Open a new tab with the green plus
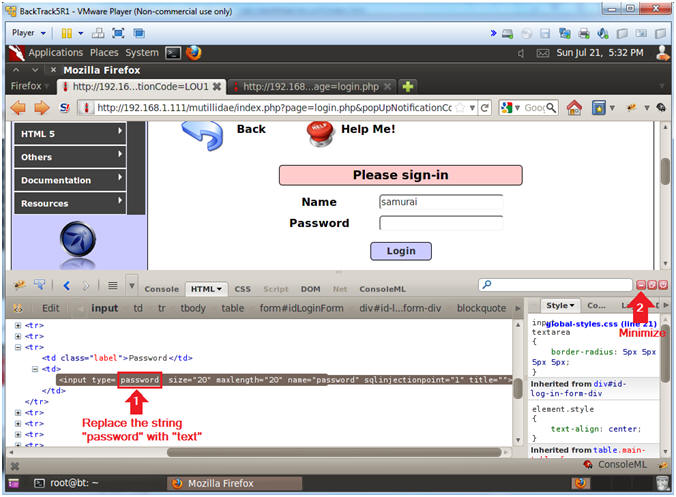This screenshot has width=676, height=497. (x=407, y=87)
